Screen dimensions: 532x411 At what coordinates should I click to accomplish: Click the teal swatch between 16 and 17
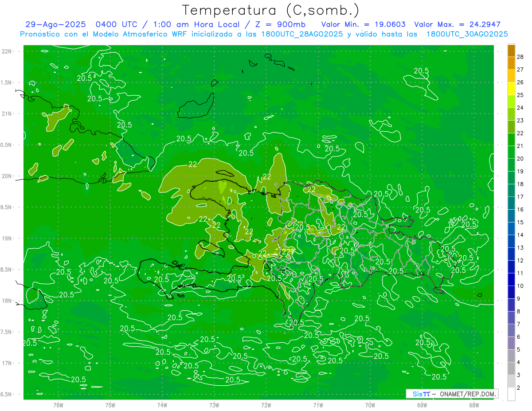click(x=511, y=204)
